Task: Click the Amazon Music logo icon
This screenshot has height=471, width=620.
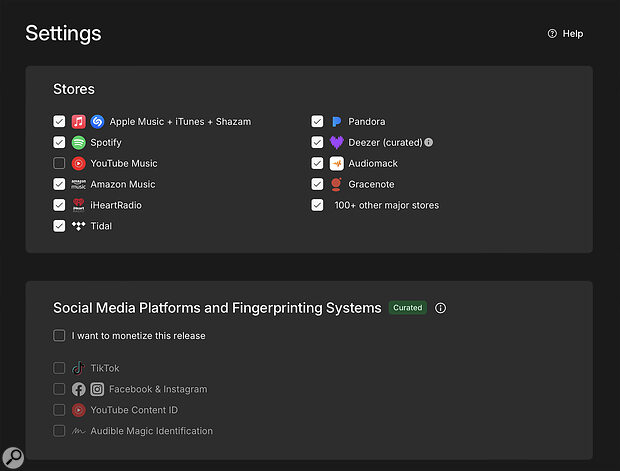Action: click(78, 184)
